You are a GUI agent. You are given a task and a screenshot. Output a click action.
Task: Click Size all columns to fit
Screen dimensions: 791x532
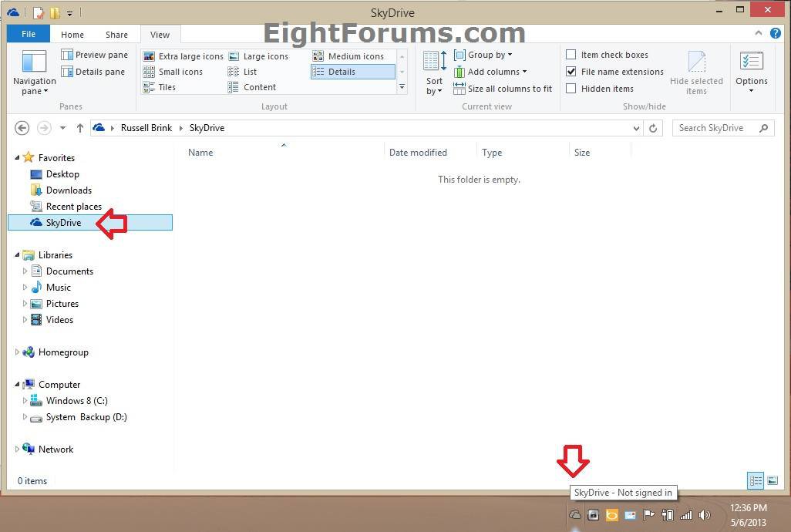tap(503, 89)
